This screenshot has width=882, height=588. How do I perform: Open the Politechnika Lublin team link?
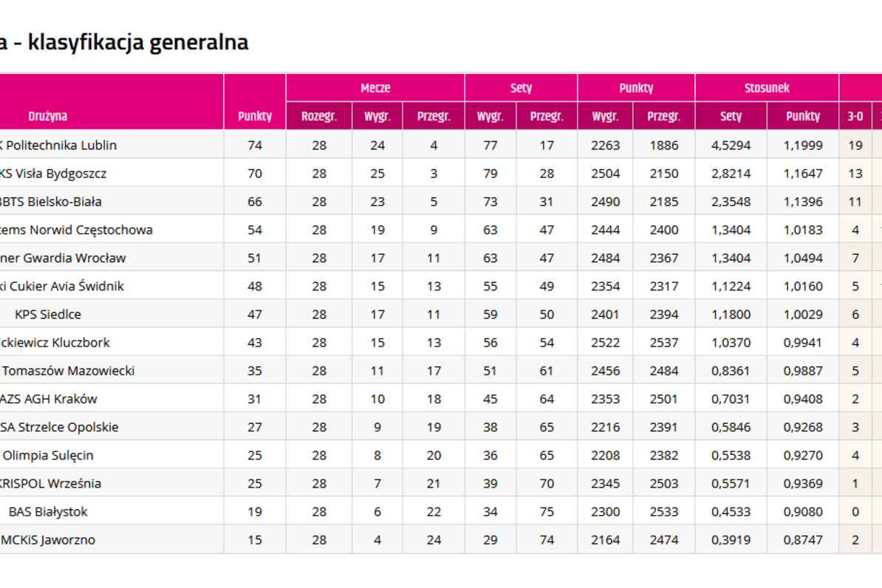tap(58, 146)
